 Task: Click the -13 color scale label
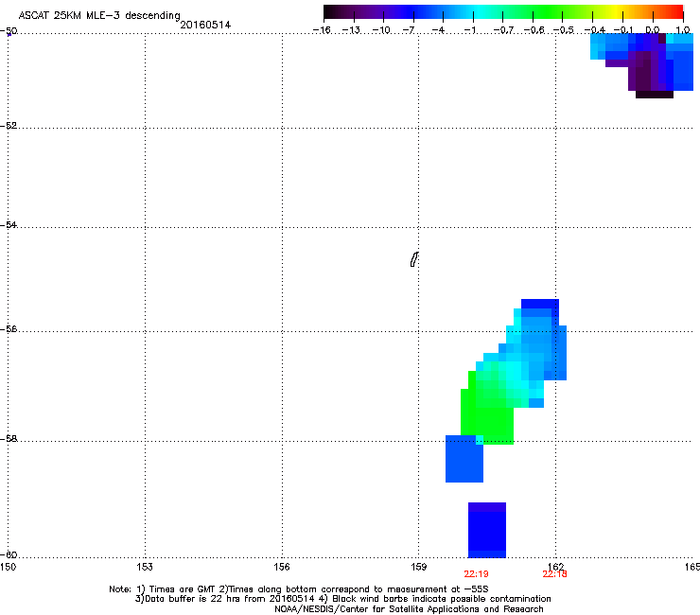[351, 30]
